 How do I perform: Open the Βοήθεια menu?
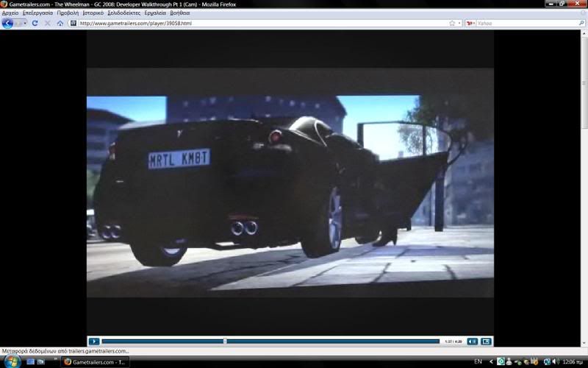[x=180, y=13]
